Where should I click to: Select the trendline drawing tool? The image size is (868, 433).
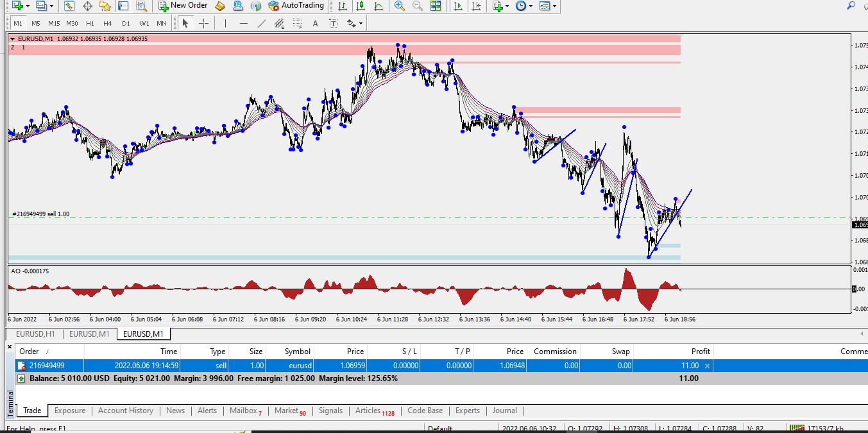click(x=261, y=24)
